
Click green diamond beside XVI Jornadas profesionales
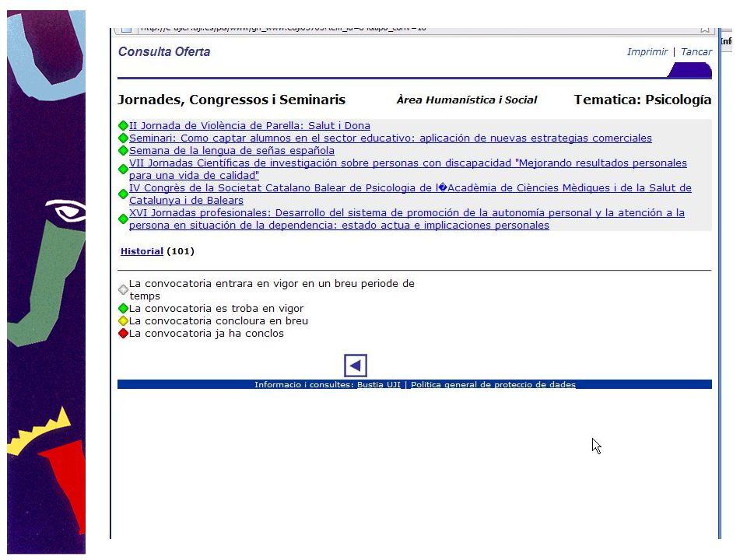click(123, 219)
